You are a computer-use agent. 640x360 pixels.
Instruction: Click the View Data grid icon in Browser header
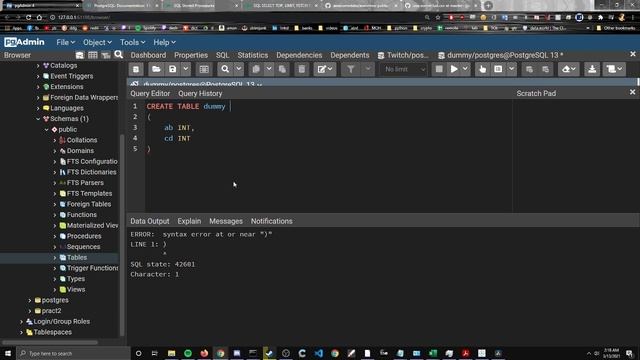tap(93, 55)
